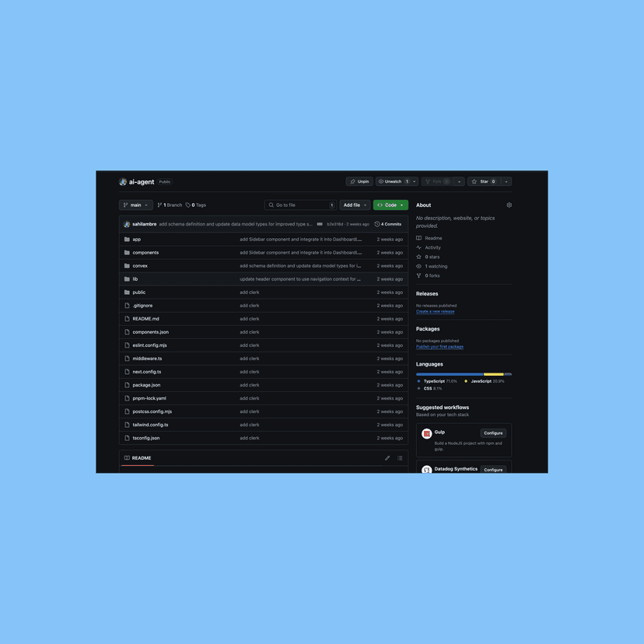Open the green Code dropdown

390,205
